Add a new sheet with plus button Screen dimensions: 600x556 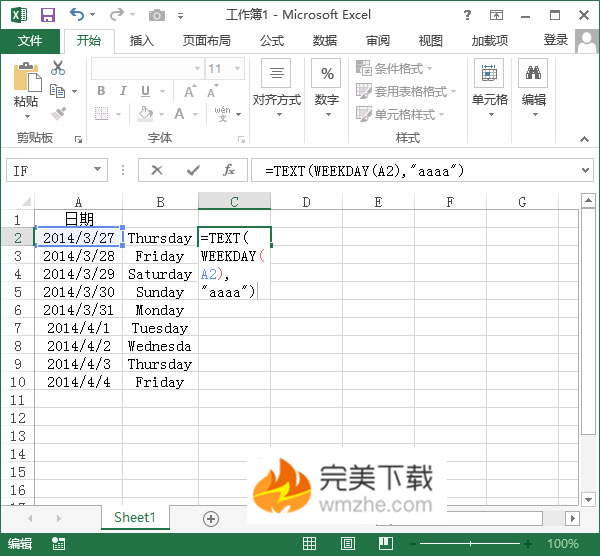point(211,519)
